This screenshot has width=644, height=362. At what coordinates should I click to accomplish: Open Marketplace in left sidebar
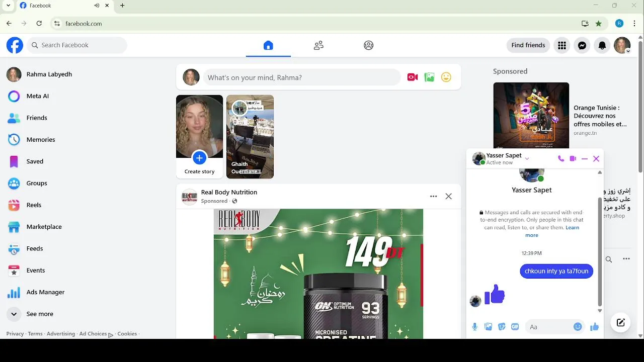pos(44,227)
